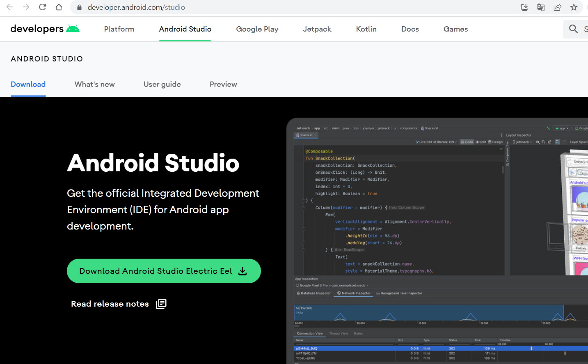Read the release notes
The width and height of the screenshot is (588, 364).
(x=110, y=304)
